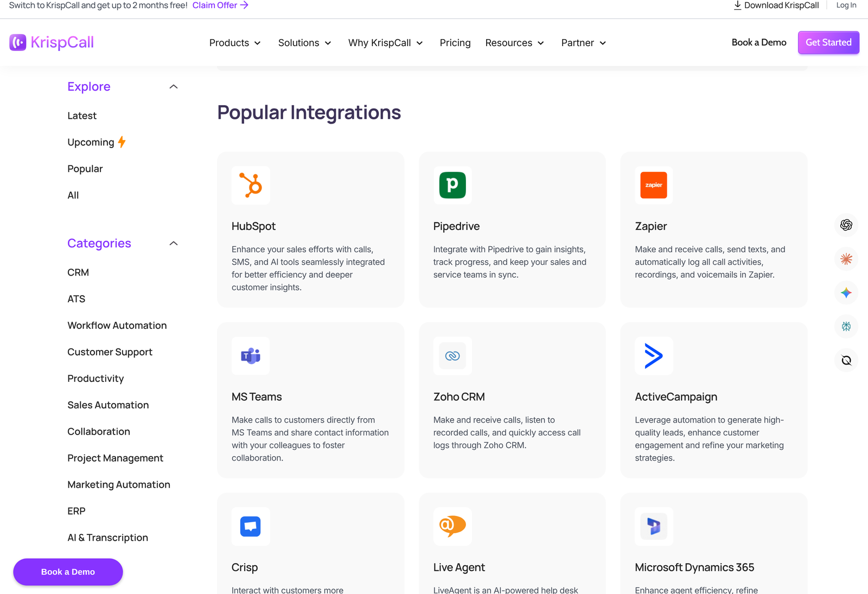Expand the Resources dropdown menu

tap(514, 43)
